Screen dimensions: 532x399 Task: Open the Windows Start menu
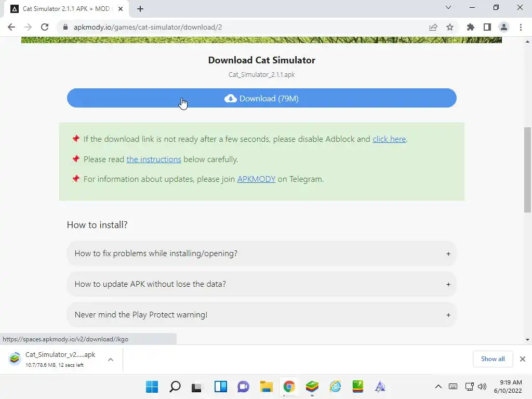coord(152,387)
